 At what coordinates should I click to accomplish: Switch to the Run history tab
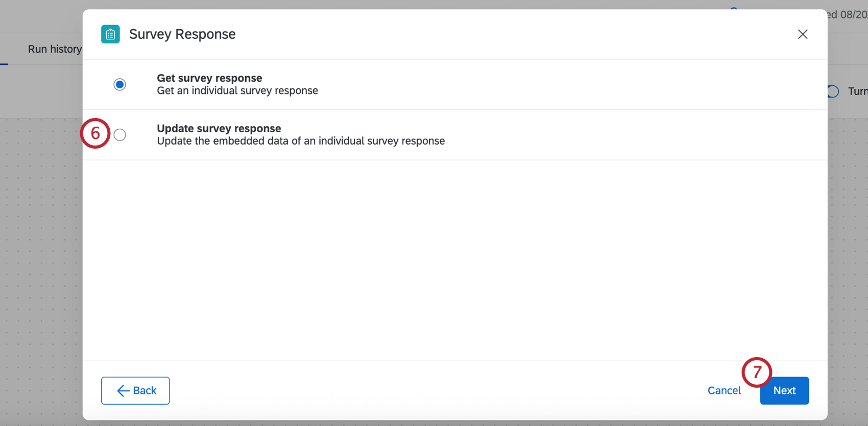click(x=55, y=49)
